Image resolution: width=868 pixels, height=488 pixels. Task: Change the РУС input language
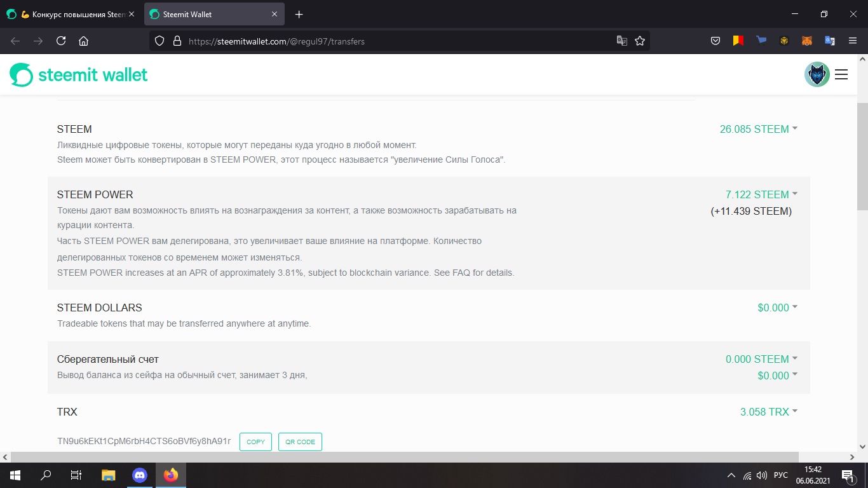(781, 475)
